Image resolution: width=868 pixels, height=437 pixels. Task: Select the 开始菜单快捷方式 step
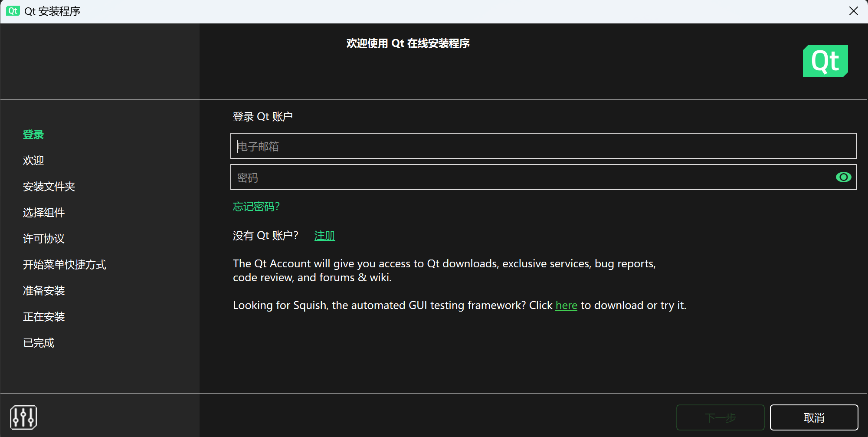point(64,264)
